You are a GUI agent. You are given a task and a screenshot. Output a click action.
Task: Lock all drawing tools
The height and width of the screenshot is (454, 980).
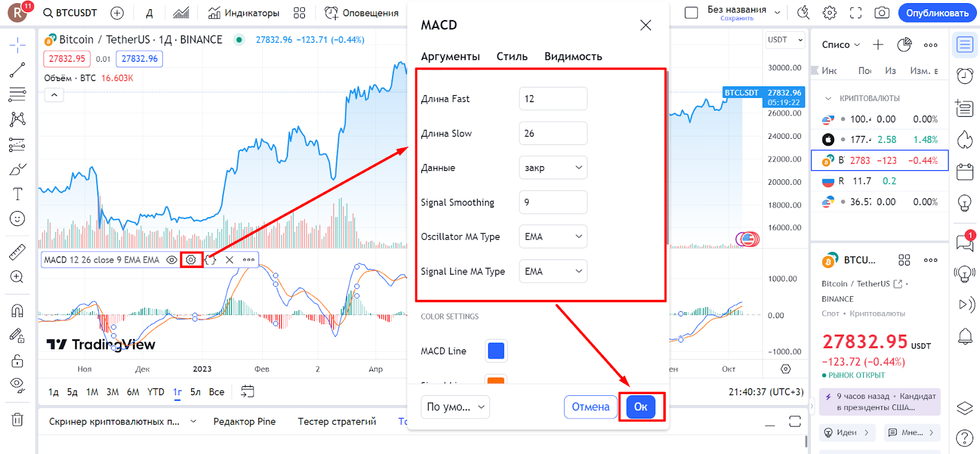click(17, 360)
